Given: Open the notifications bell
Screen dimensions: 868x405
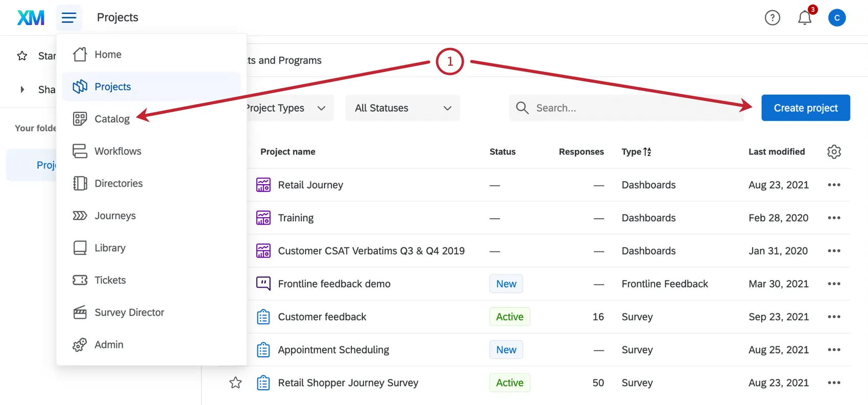Looking at the screenshot, I should tap(805, 18).
